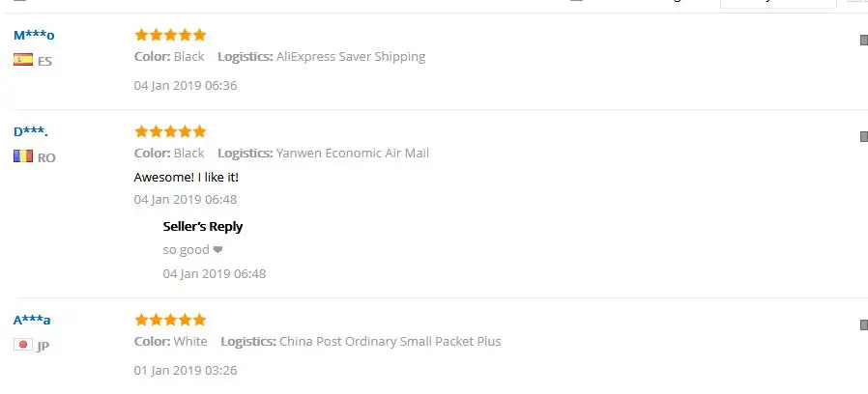Click the heart icon in seller's reply
This screenshot has height=394, width=868.
(x=217, y=250)
